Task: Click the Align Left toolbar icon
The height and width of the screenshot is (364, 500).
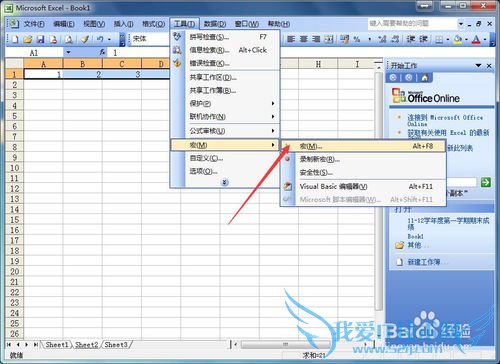Action: (291, 39)
